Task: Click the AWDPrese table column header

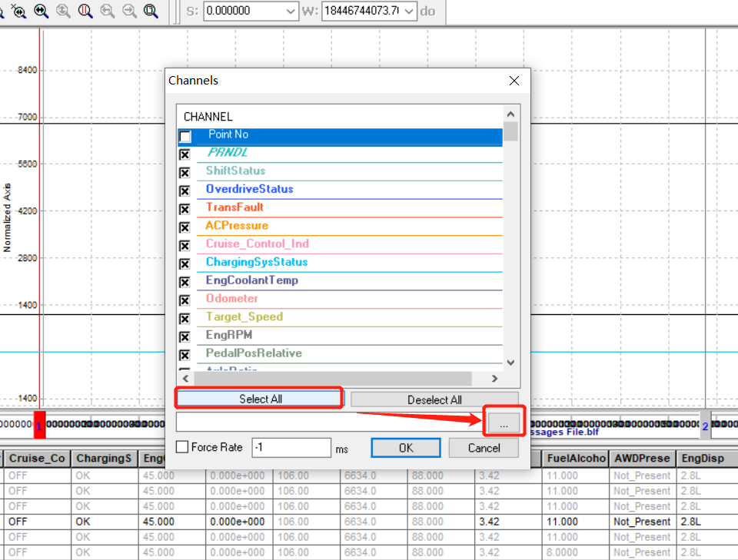Action: coord(643,459)
